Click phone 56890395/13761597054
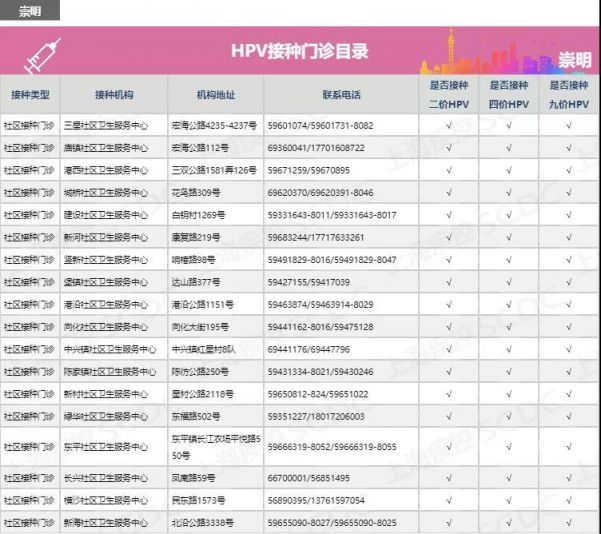 tap(316, 500)
